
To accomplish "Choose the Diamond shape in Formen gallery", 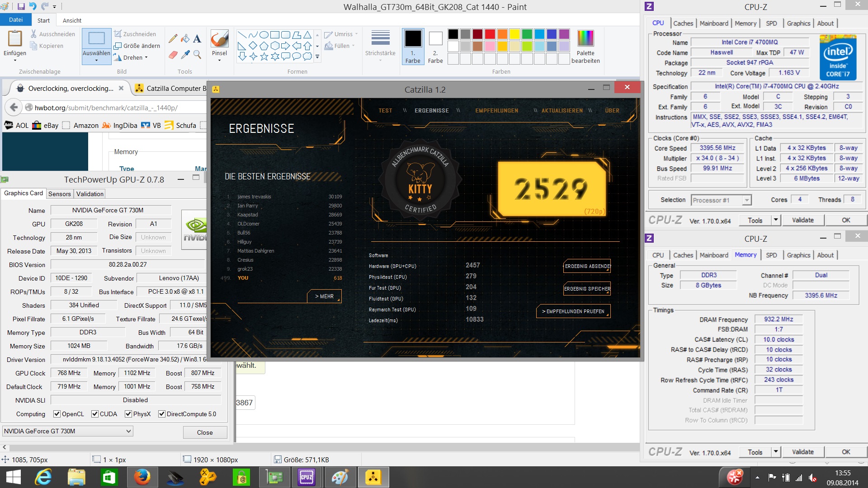I will [253, 46].
